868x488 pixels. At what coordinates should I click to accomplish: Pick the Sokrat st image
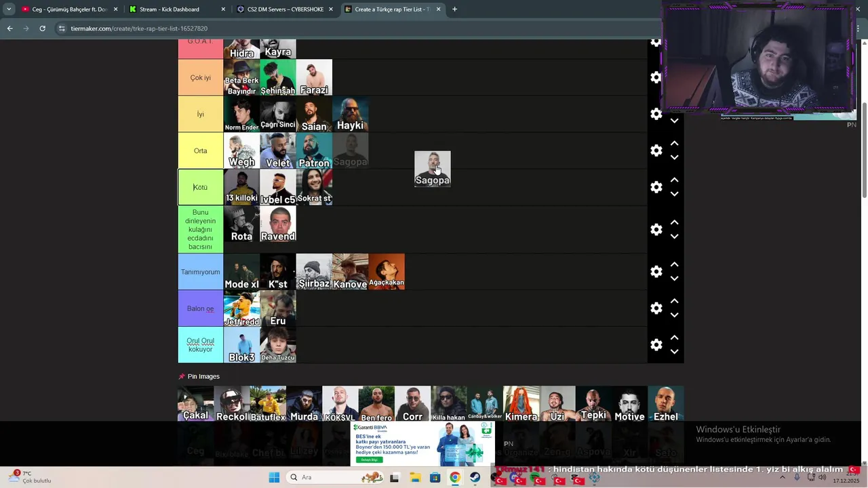[x=314, y=187]
